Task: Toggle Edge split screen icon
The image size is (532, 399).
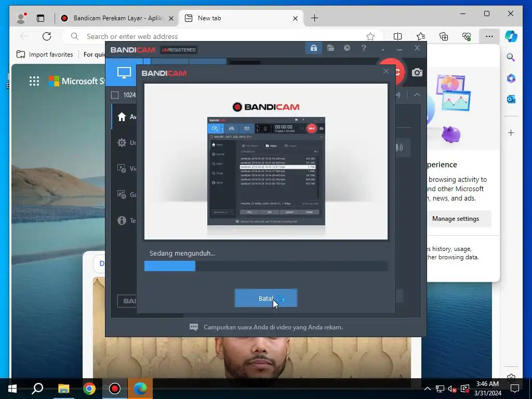Action: point(397,36)
